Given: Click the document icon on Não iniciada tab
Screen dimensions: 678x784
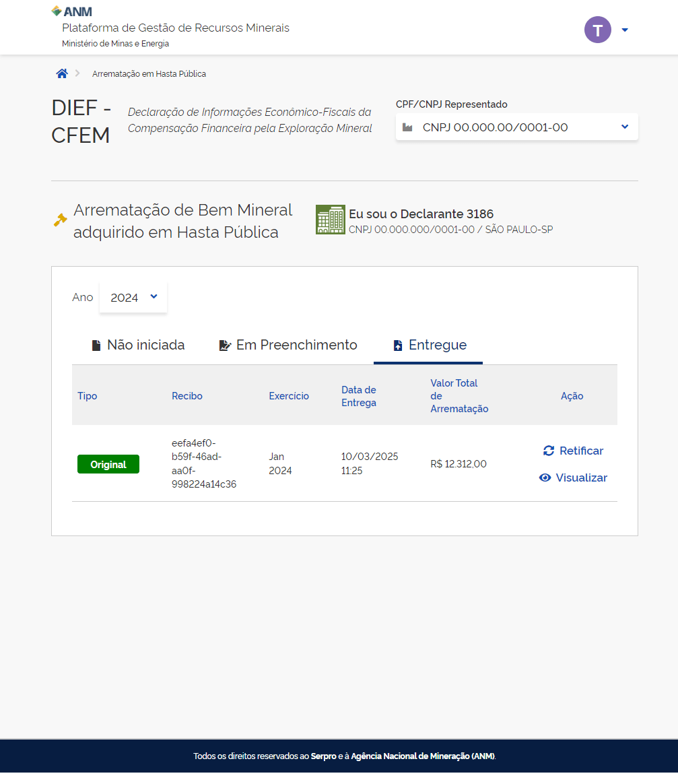Looking at the screenshot, I should [x=96, y=346].
